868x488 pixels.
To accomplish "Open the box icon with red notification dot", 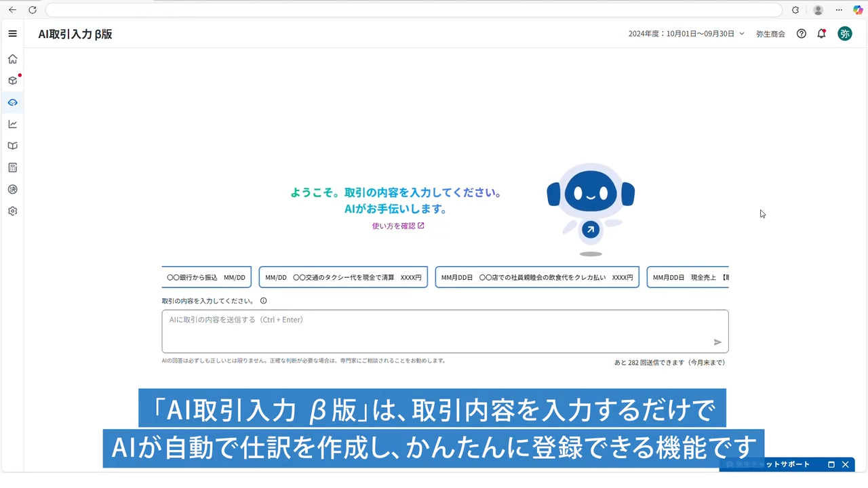I will coord(12,81).
